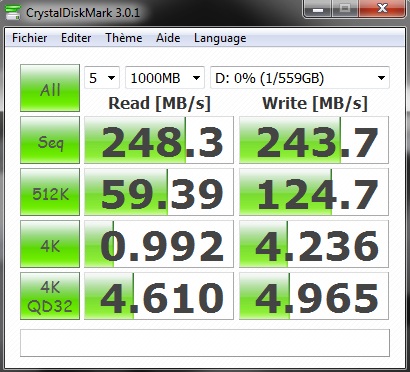Minimize the CrystalDiskMark window
The width and height of the screenshot is (410, 372).
click(318, 9)
